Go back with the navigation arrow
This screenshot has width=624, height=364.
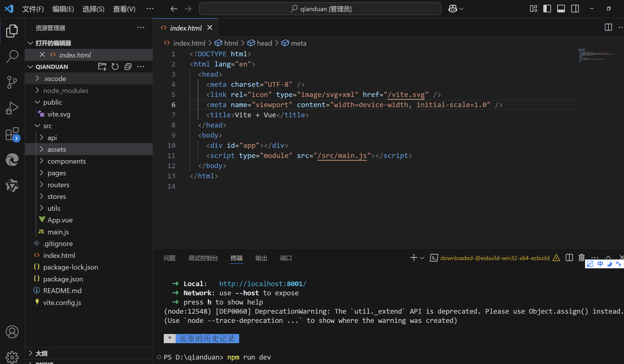coord(174,9)
